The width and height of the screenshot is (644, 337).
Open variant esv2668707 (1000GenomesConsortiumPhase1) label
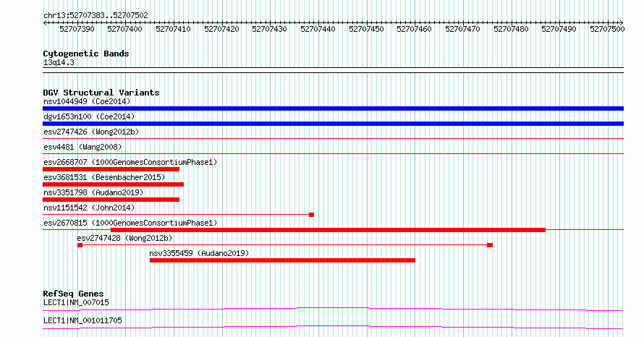[x=130, y=162]
